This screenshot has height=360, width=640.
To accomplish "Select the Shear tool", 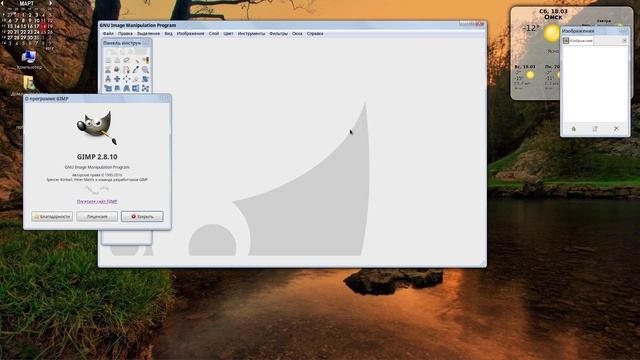I will pyautogui.click(x=117, y=88).
